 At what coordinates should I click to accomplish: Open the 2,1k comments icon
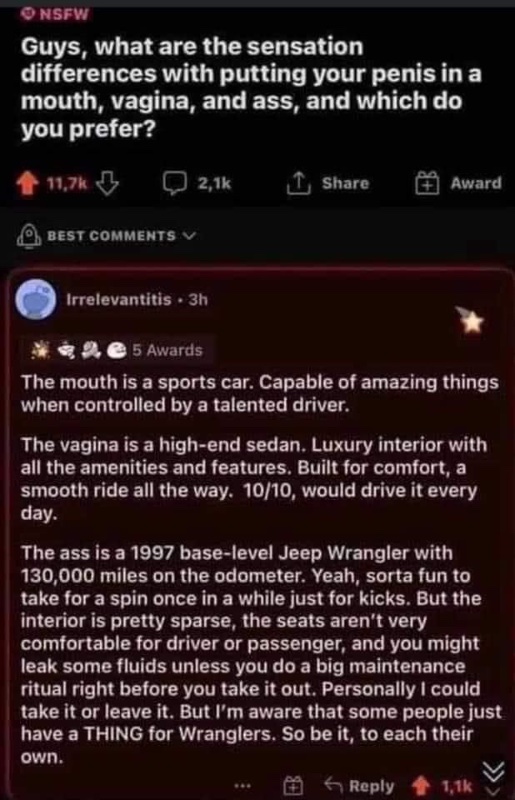pos(175,184)
